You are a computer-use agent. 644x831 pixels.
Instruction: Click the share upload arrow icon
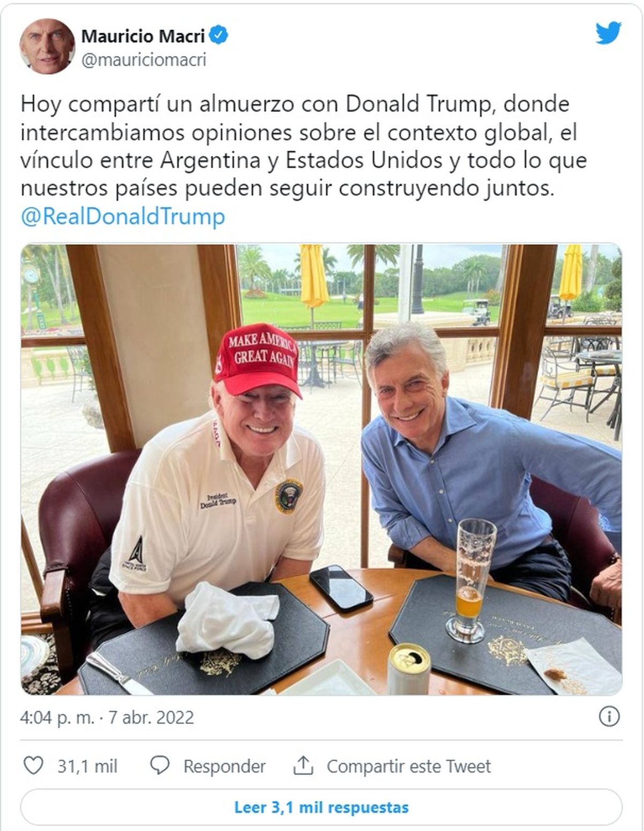(303, 766)
